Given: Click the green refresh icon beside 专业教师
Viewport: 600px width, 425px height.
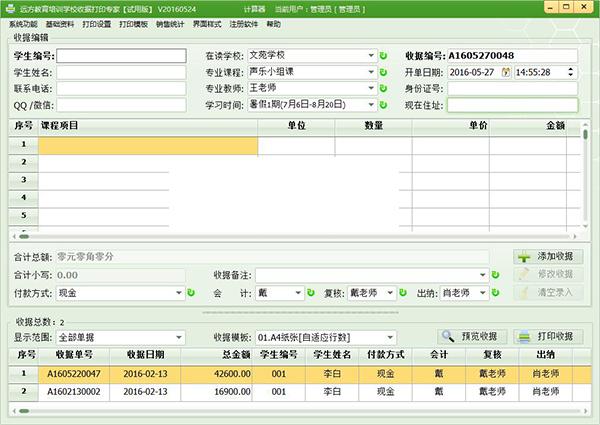Looking at the screenshot, I should coord(383,88).
